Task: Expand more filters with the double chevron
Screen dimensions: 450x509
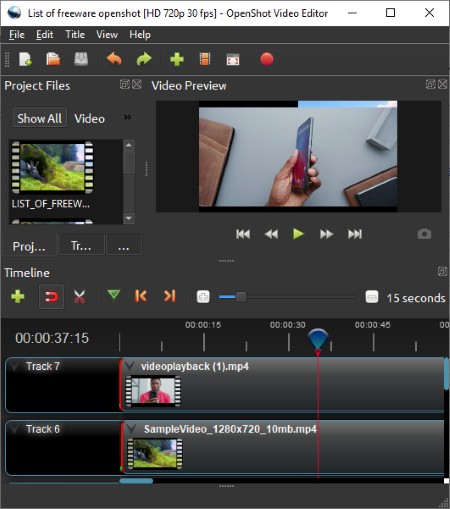Action: [x=127, y=117]
